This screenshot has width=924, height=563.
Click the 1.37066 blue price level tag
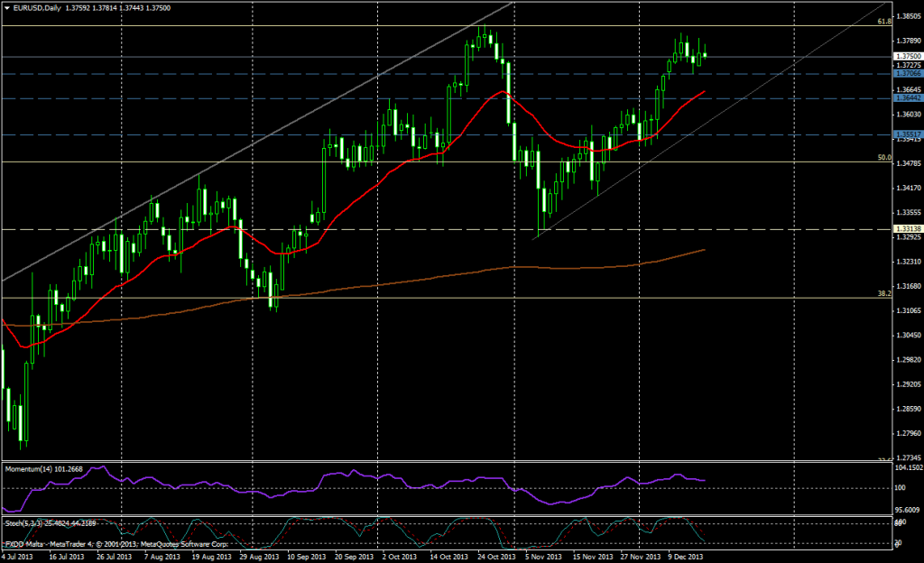906,74
